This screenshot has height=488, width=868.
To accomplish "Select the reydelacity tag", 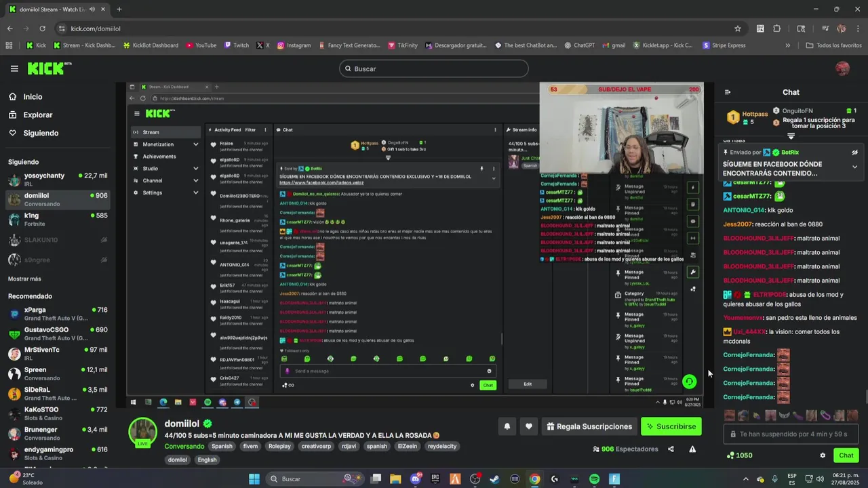I will (442, 446).
